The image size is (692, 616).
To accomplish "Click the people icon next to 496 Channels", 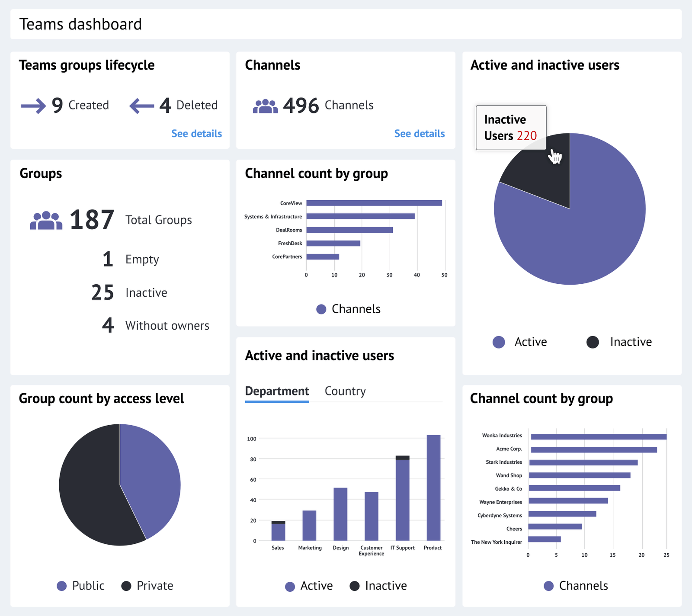I will [x=265, y=105].
